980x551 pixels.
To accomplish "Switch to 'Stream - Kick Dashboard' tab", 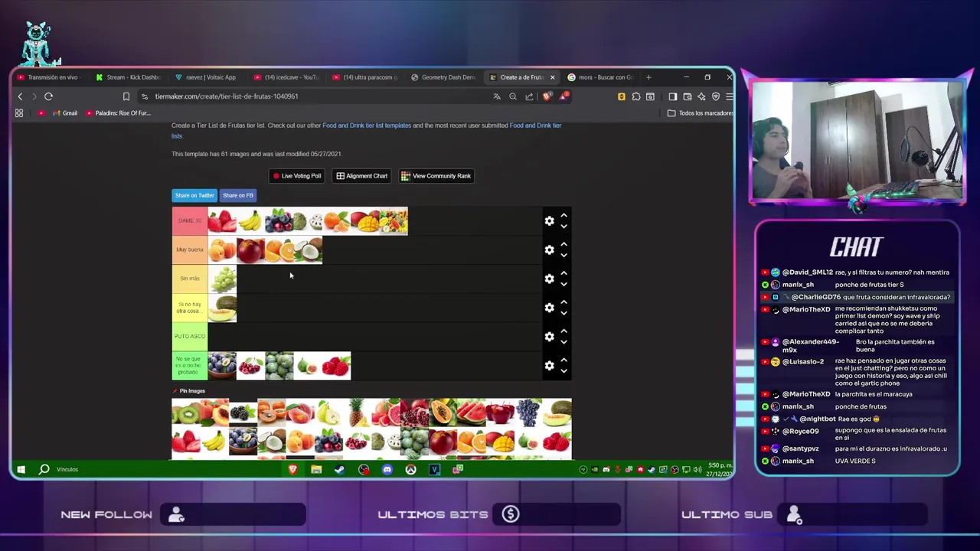I will tap(129, 77).
